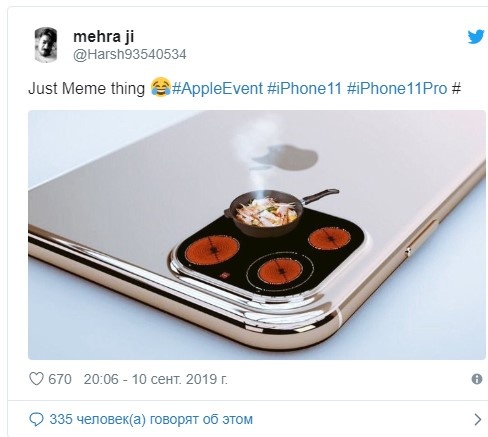Open the #iPhone11 hashtag
The width and height of the screenshot is (488, 437).
point(304,89)
